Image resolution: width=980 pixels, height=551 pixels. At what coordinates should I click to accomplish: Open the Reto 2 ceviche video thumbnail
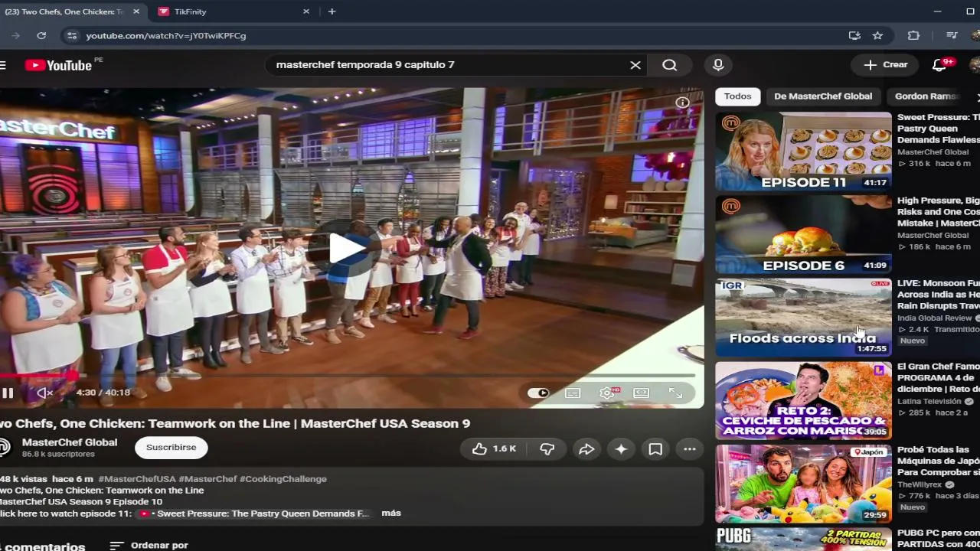click(803, 401)
